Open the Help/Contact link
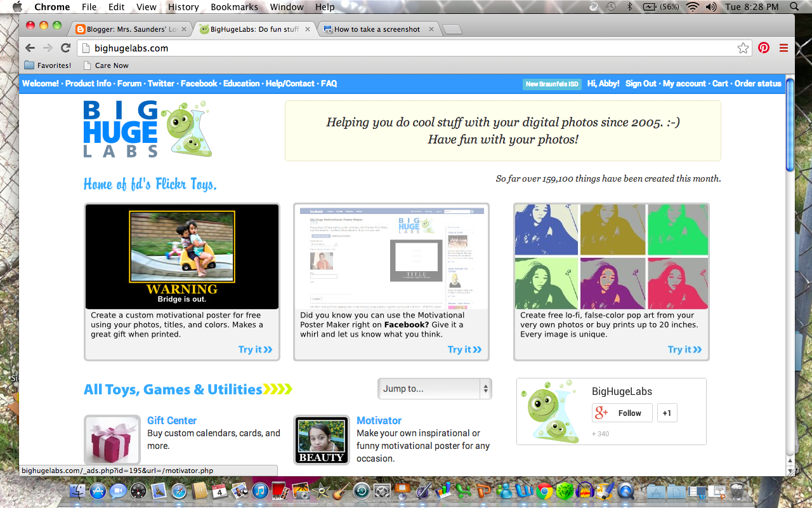 click(290, 83)
